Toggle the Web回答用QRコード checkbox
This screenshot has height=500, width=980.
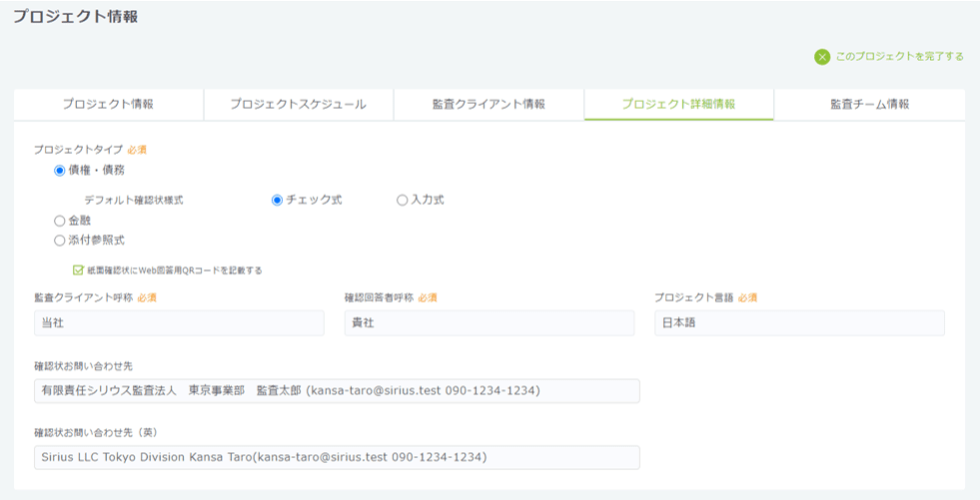tap(78, 269)
